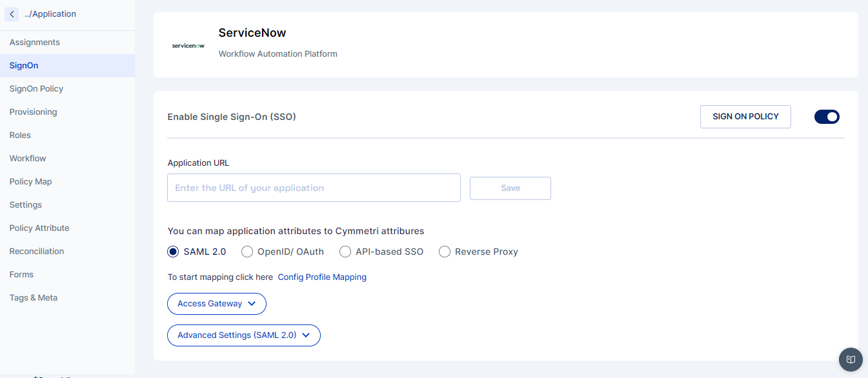The width and height of the screenshot is (868, 378).
Task: Open the Config Profile Mapping link
Action: (x=322, y=277)
